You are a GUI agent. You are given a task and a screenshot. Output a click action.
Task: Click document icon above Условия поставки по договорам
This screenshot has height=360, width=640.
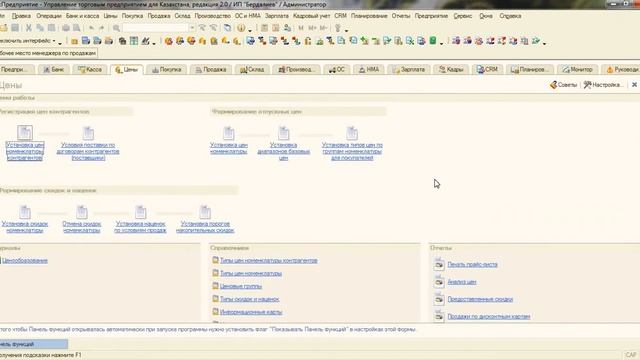[x=88, y=133]
